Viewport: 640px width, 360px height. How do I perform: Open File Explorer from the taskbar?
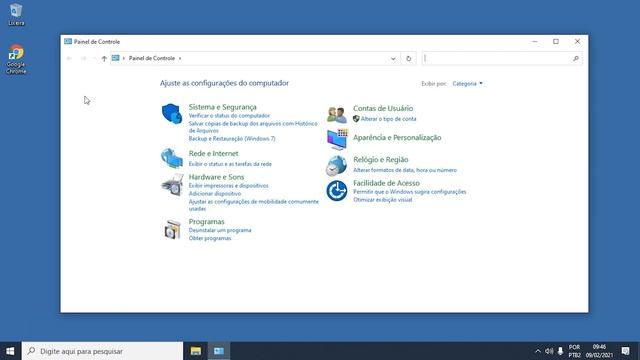(x=196, y=351)
